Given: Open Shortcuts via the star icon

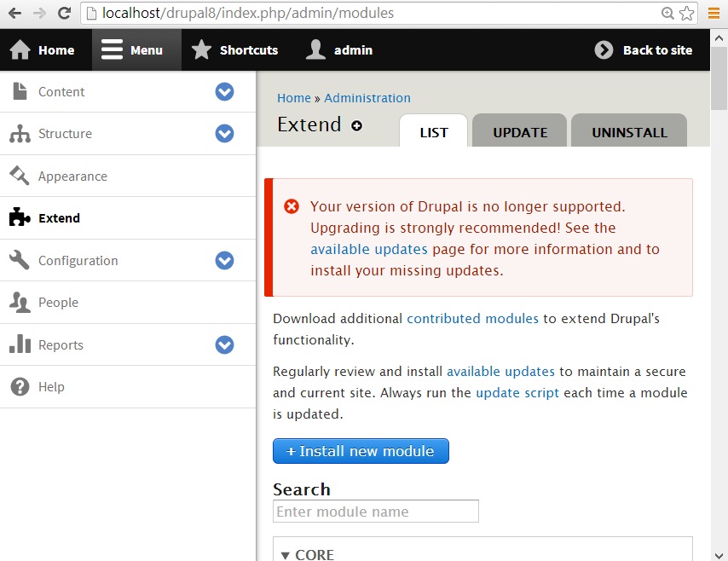Looking at the screenshot, I should tap(201, 50).
